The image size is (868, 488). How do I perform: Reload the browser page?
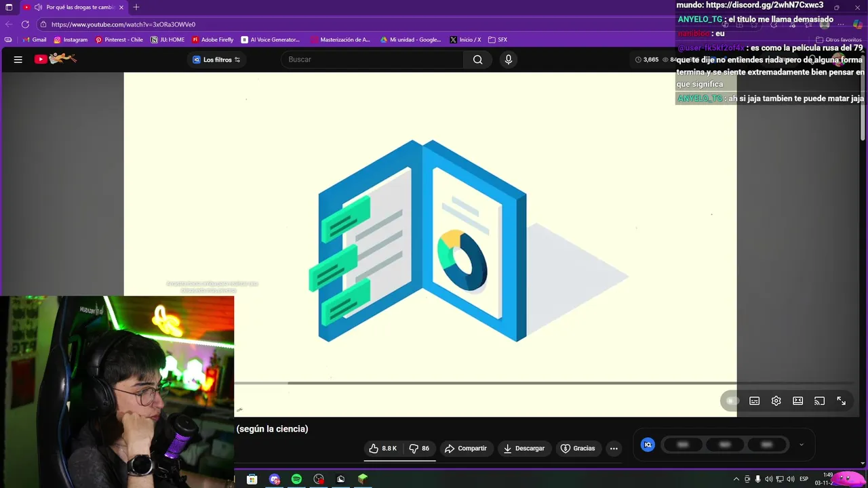[25, 24]
